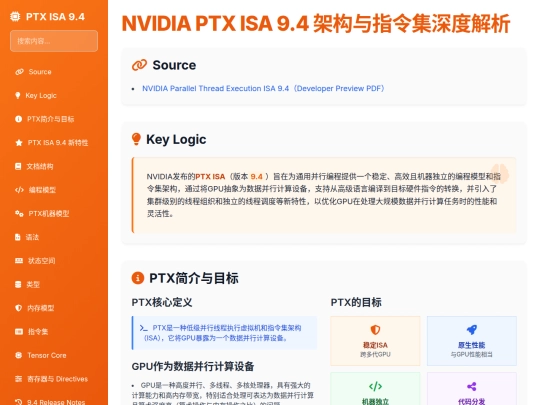540x405 pixels.
Task: Click the code brackets icon beside 编程模型
Action: coord(20,190)
